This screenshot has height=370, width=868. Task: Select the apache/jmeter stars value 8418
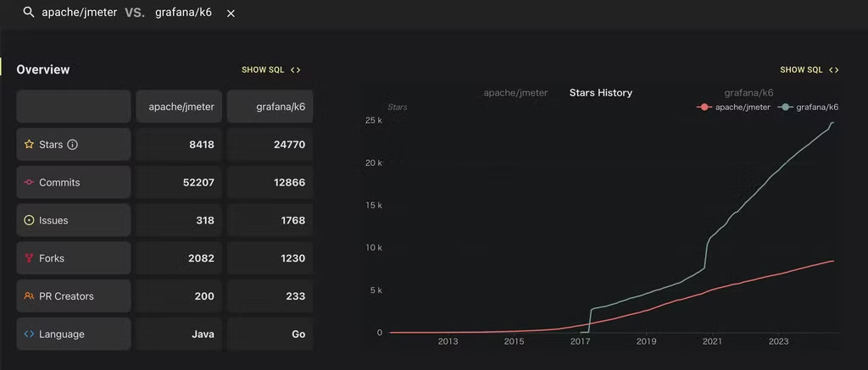201,144
